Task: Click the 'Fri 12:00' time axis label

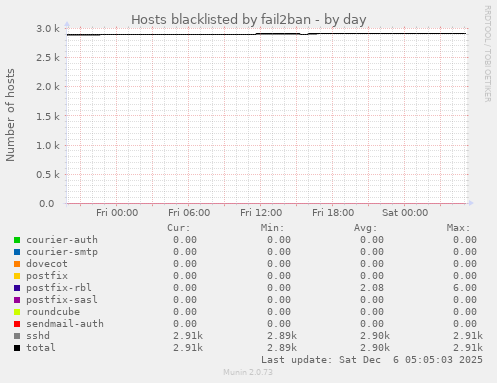Action: click(x=261, y=213)
